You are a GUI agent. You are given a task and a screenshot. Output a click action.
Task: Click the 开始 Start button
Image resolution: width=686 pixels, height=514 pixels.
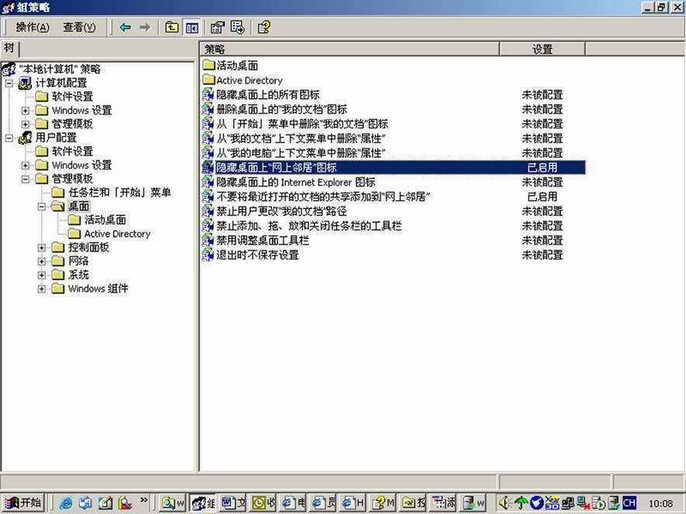pos(24,502)
